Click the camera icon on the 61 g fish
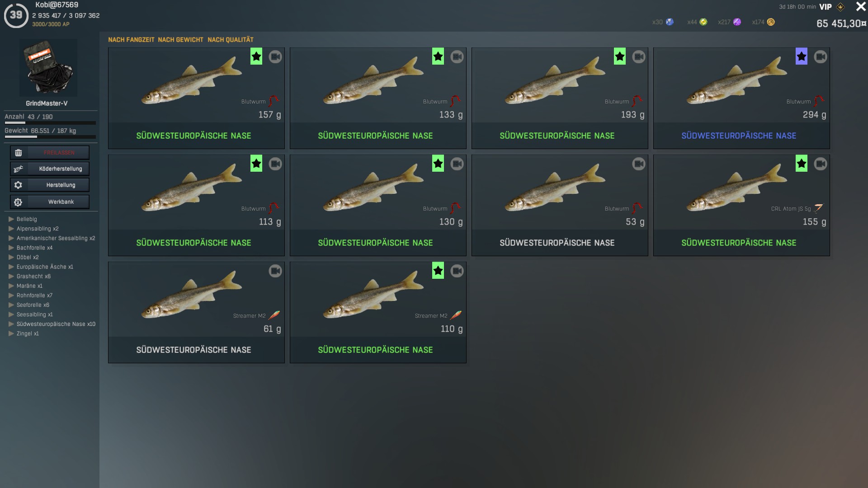868x488 pixels. (x=275, y=271)
